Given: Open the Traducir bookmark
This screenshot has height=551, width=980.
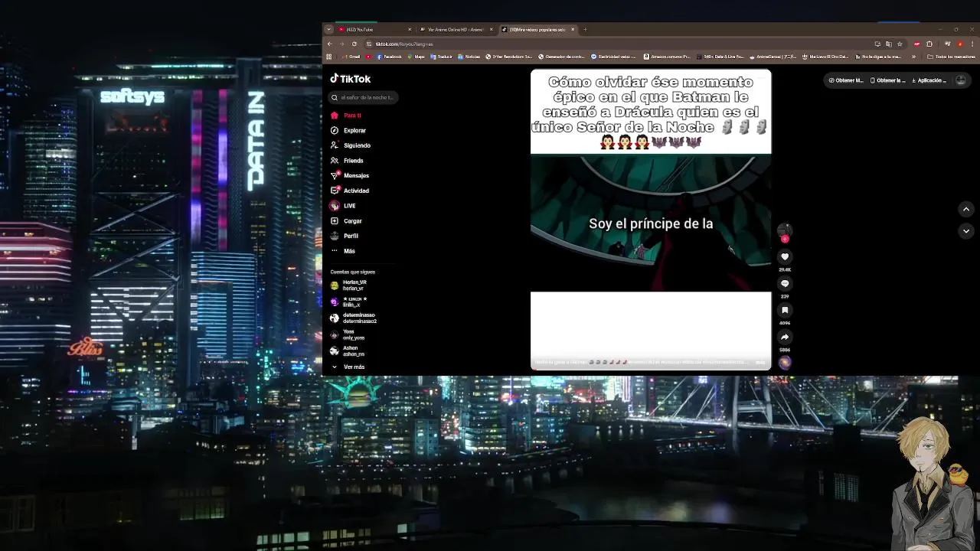Looking at the screenshot, I should [x=441, y=57].
